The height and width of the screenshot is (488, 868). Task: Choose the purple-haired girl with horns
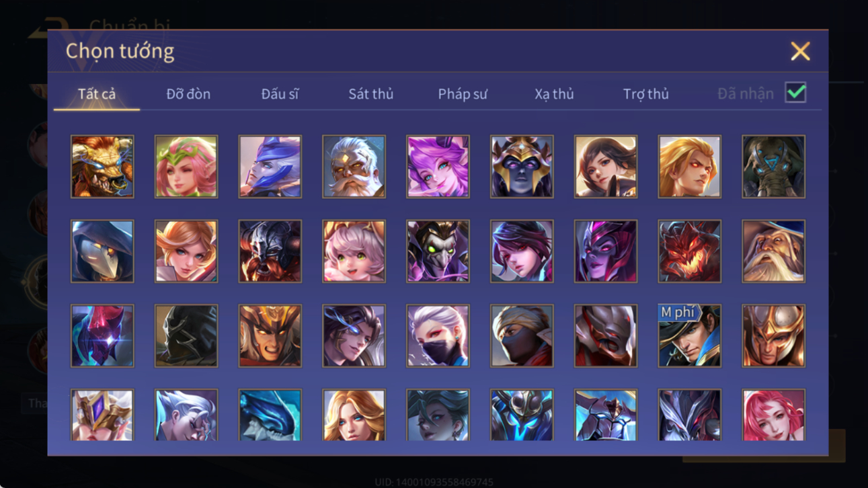point(438,167)
